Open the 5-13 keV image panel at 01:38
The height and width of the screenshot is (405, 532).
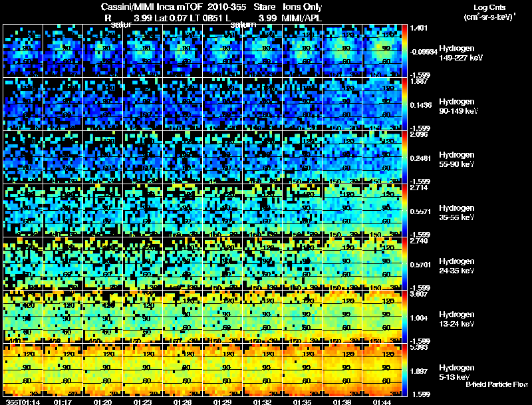pos(342,370)
